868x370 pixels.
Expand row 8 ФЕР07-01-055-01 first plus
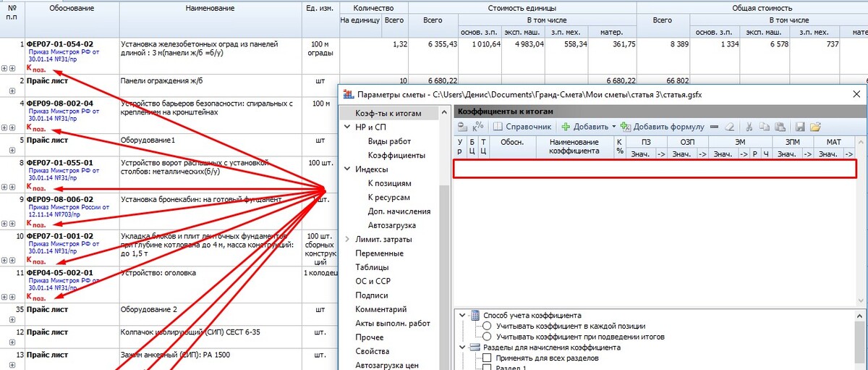tap(5, 187)
